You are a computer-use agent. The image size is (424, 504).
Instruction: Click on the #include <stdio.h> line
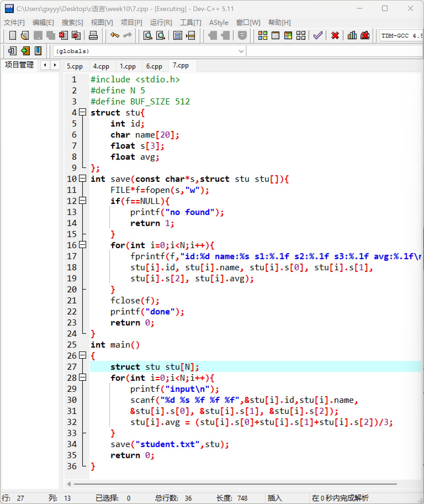[135, 80]
